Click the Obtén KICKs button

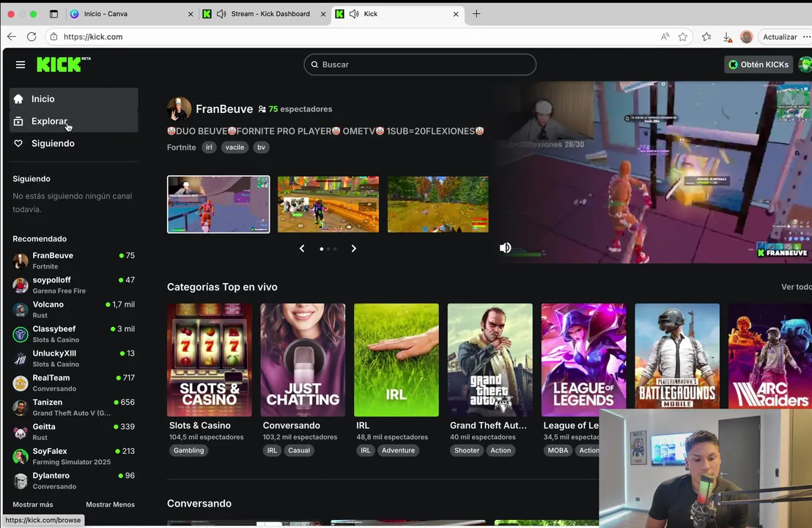[x=759, y=65]
